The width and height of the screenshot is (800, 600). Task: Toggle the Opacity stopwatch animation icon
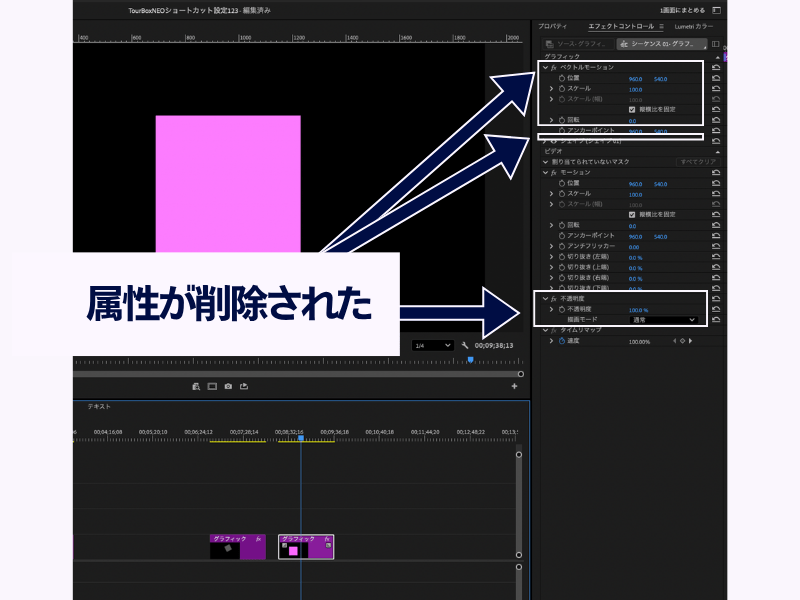click(559, 309)
